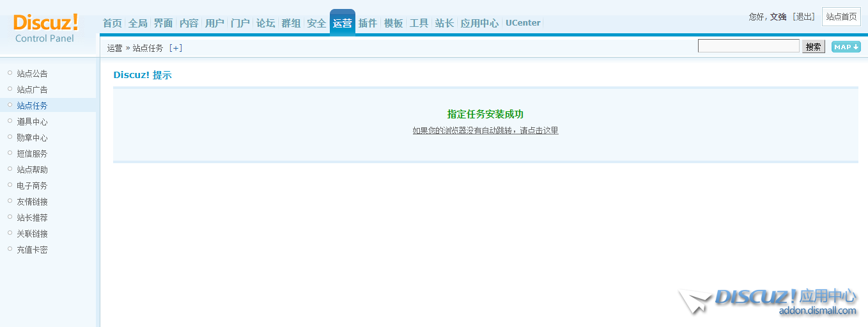
Task: Go to 勋章中心 in sidebar
Action: tap(32, 138)
